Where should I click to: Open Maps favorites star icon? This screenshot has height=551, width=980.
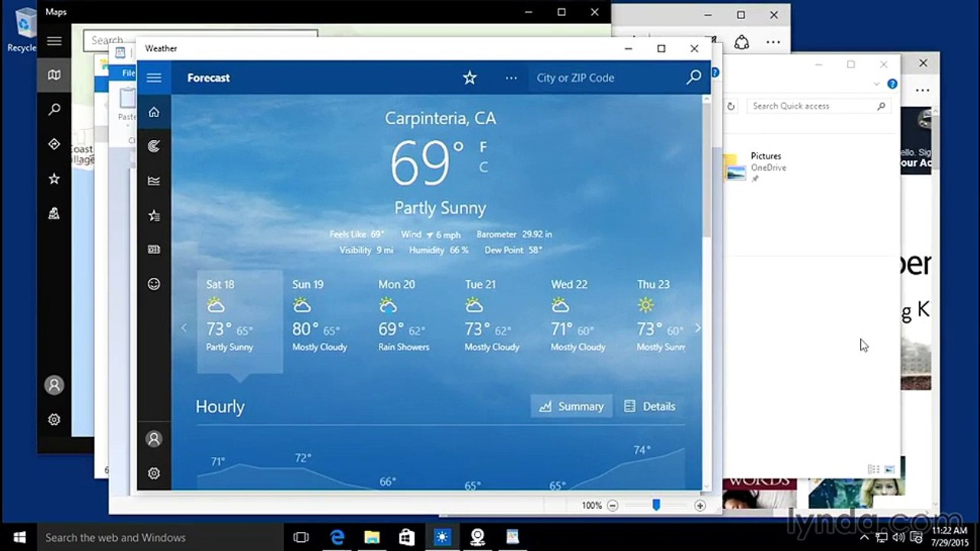pyautogui.click(x=54, y=178)
